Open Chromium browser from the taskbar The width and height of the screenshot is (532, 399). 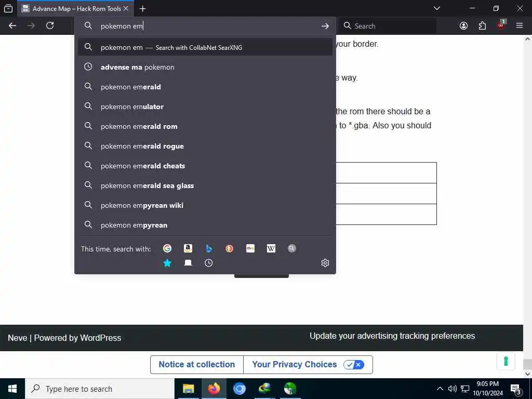click(239, 389)
